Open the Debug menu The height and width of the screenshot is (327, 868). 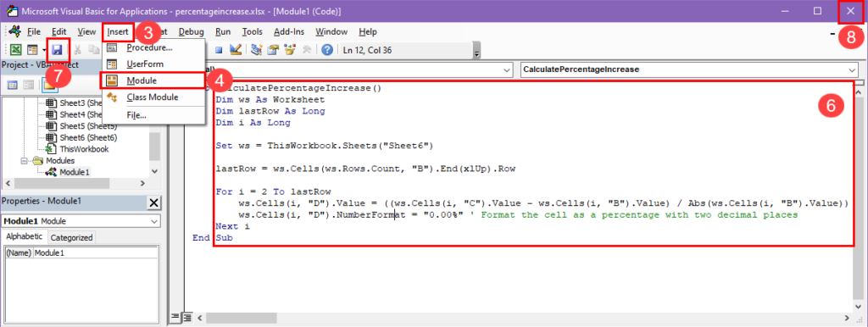[191, 31]
